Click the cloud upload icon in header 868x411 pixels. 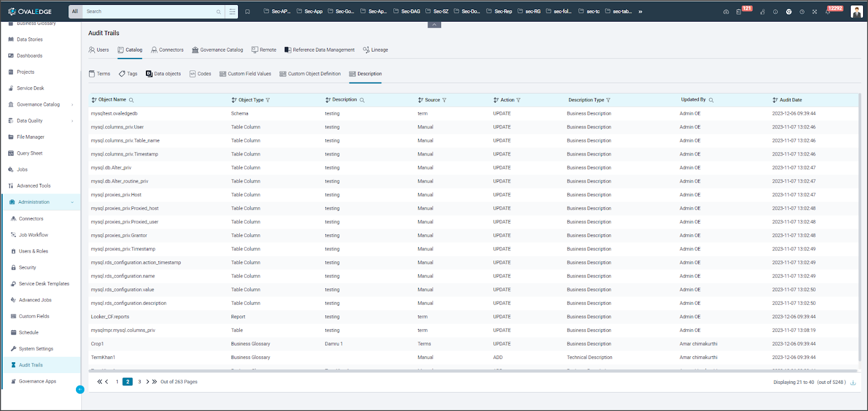(x=726, y=11)
